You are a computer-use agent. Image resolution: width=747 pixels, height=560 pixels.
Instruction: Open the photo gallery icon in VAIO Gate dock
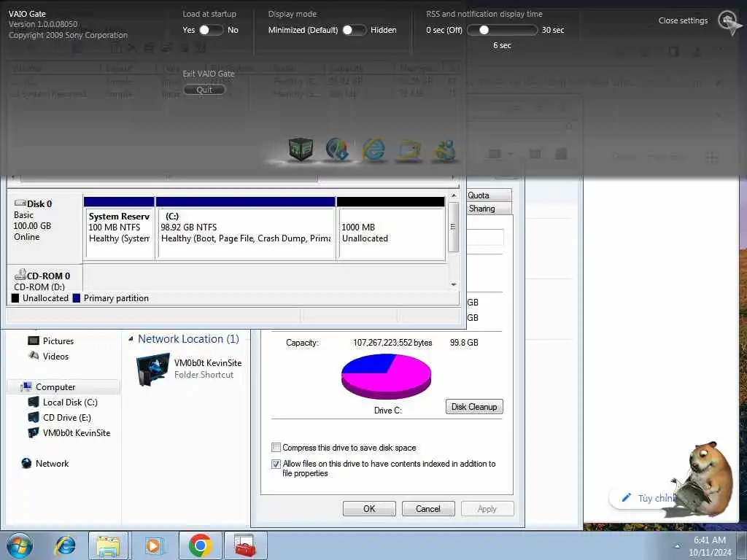tap(409, 150)
